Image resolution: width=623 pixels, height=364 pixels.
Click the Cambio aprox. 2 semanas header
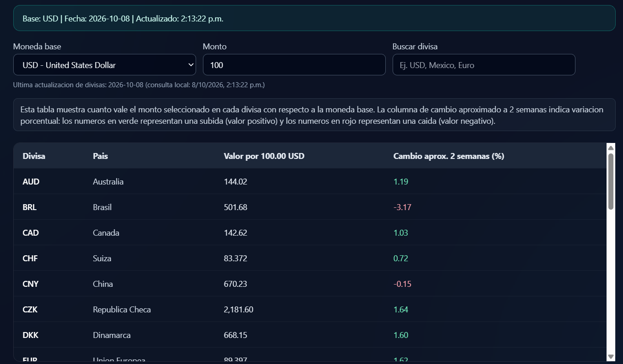pos(449,156)
